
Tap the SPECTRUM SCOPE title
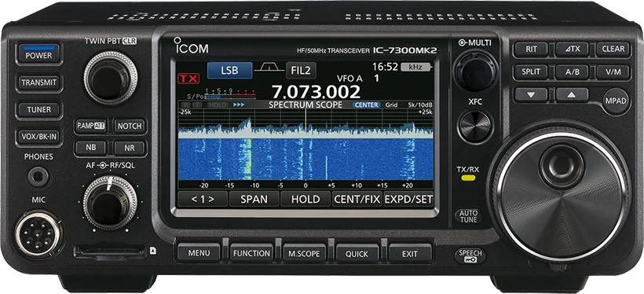click(x=306, y=105)
